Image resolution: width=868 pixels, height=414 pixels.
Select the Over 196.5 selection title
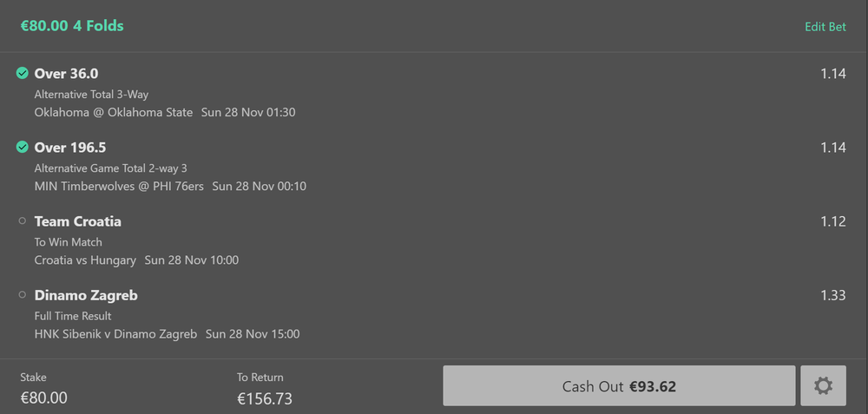tap(70, 148)
